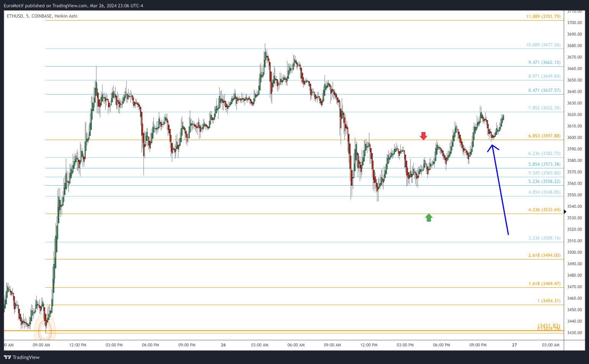Select the 8.971 (3649.84) level label
The height and width of the screenshot is (364, 589).
click(x=544, y=76)
